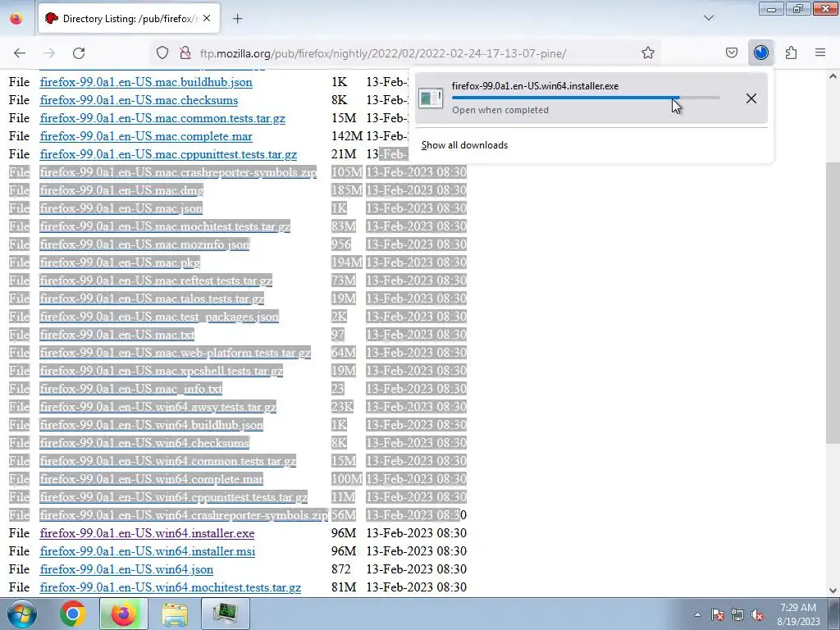Open the Extensions puzzle icon
Image resolution: width=840 pixels, height=630 pixels.
(791, 52)
